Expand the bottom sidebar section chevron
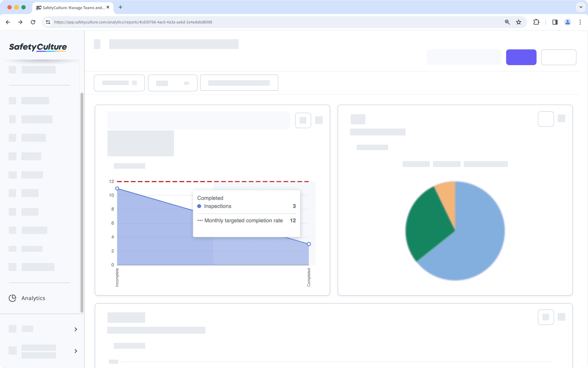 click(x=75, y=350)
